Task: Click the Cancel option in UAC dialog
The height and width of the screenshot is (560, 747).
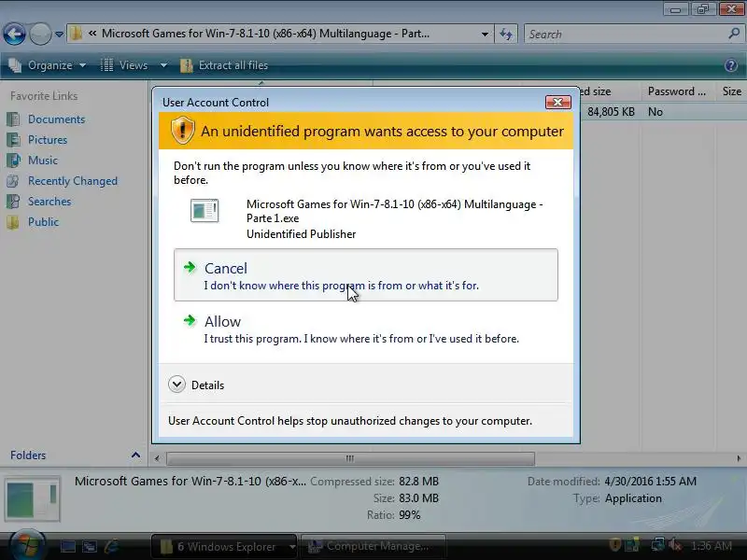Action: [x=366, y=274]
